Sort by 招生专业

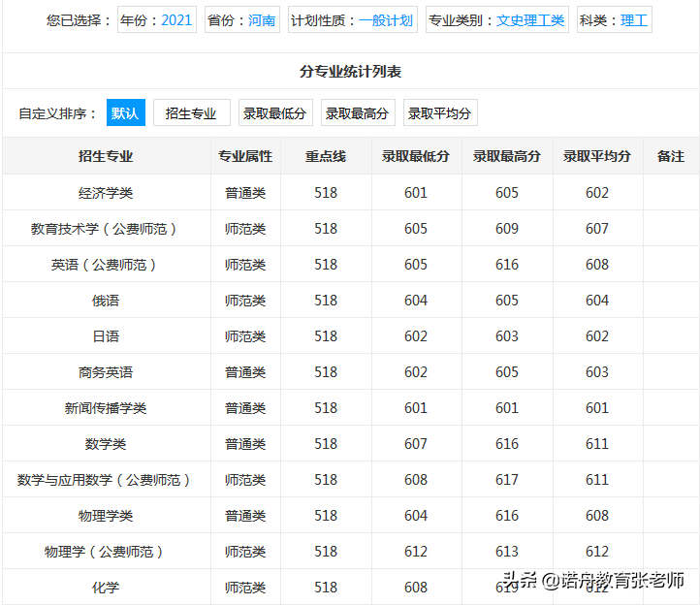coord(192,112)
